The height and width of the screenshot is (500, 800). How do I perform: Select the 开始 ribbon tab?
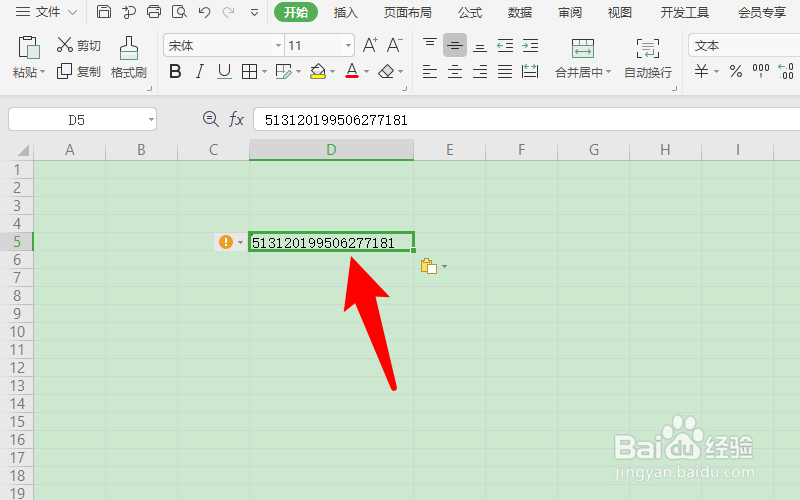pyautogui.click(x=296, y=12)
